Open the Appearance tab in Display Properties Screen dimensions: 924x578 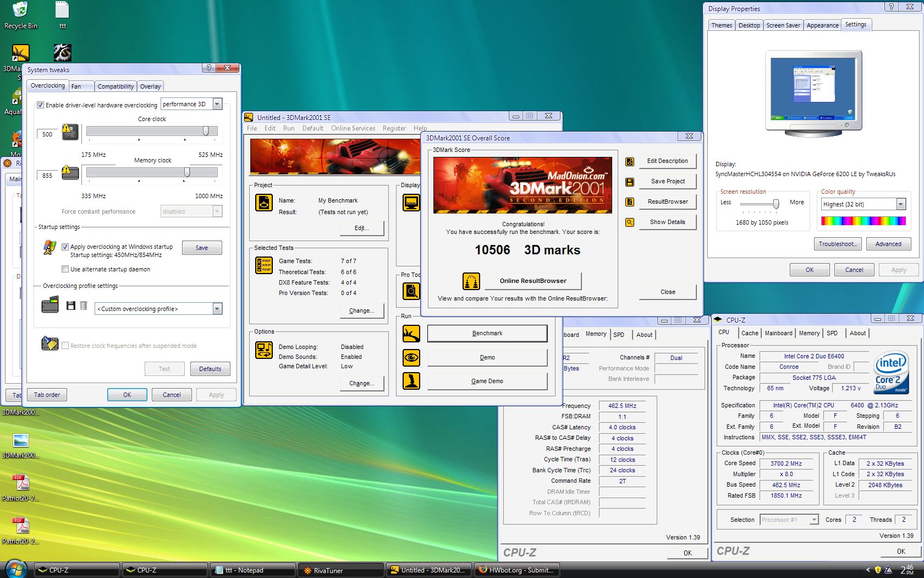tap(822, 25)
